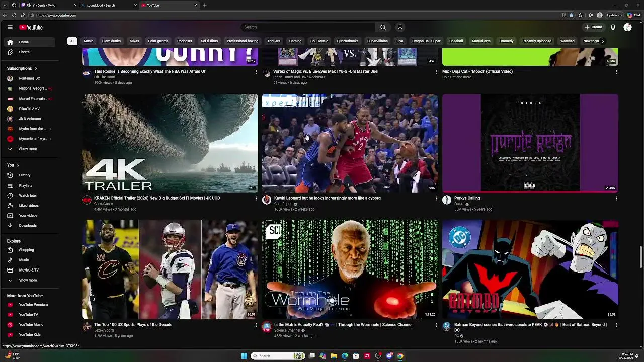Open options for Is the Matrix Actually Real video
The height and width of the screenshot is (362, 644).
[436, 325]
